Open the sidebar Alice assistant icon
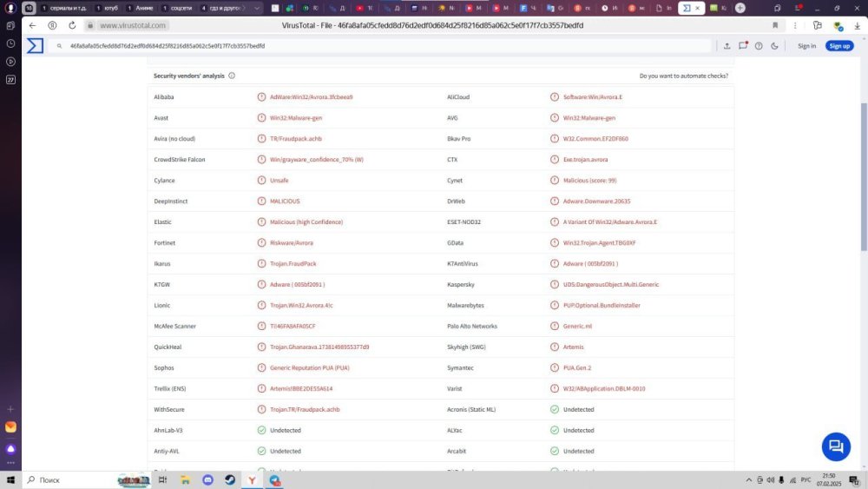Screen dimensions: 868x489 [x=10, y=448]
